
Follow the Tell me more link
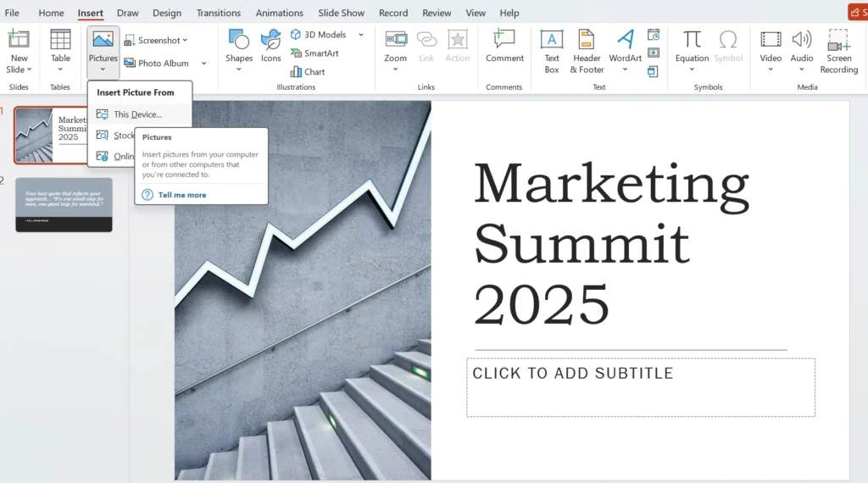[182, 195]
